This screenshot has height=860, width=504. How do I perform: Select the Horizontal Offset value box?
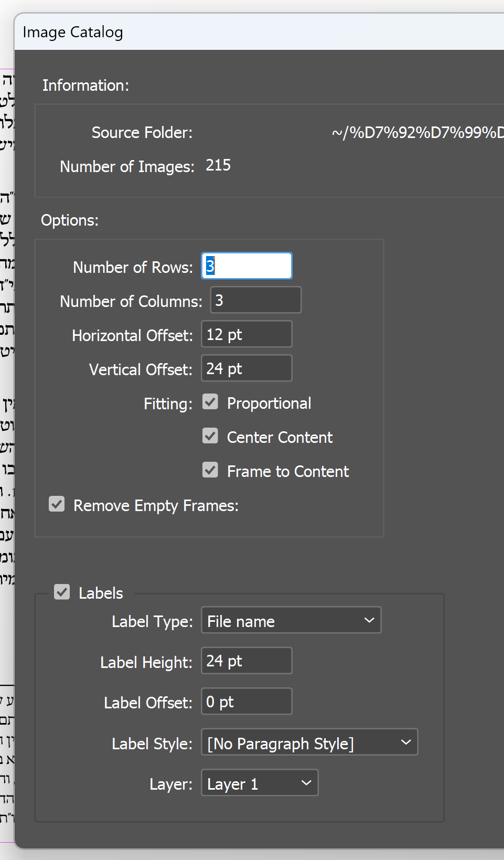click(246, 334)
